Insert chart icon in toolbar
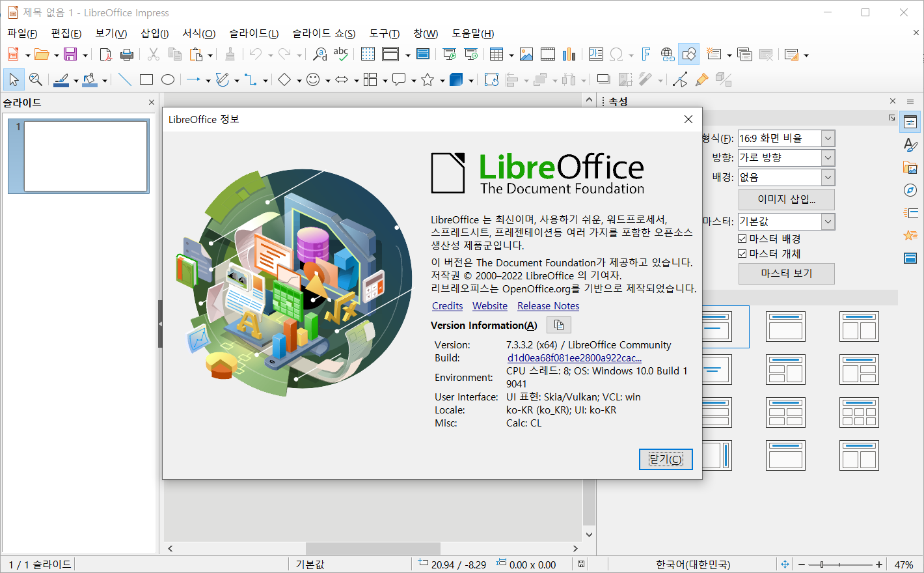The height and width of the screenshot is (573, 924). coord(569,55)
